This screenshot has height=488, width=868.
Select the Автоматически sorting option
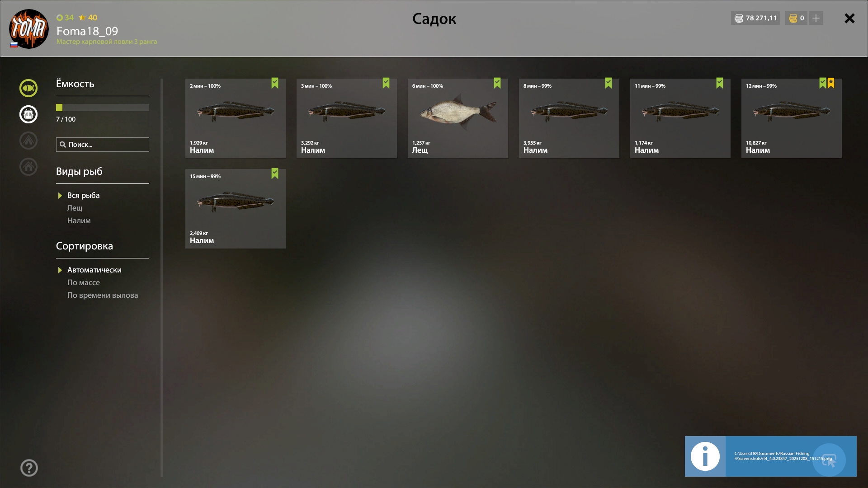click(x=94, y=270)
